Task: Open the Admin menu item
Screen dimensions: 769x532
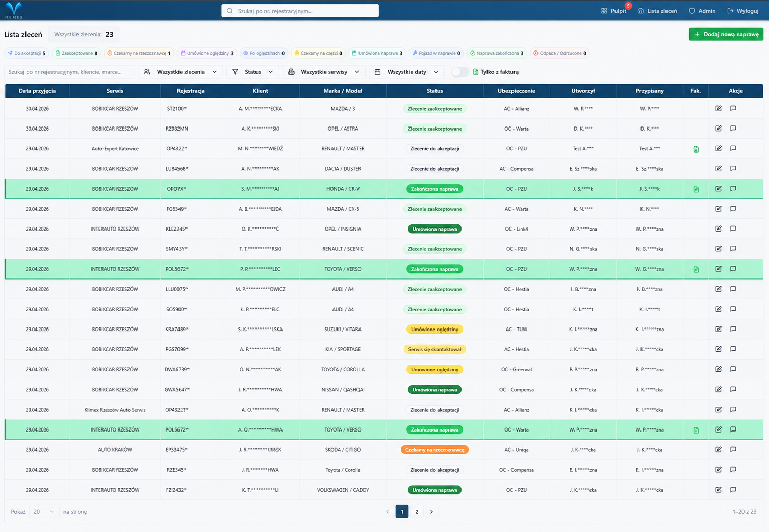Action: click(x=702, y=11)
